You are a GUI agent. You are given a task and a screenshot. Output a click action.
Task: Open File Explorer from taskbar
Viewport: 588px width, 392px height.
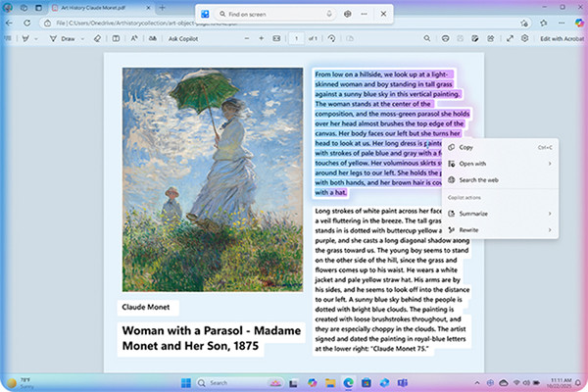pyautogui.click(x=330, y=383)
